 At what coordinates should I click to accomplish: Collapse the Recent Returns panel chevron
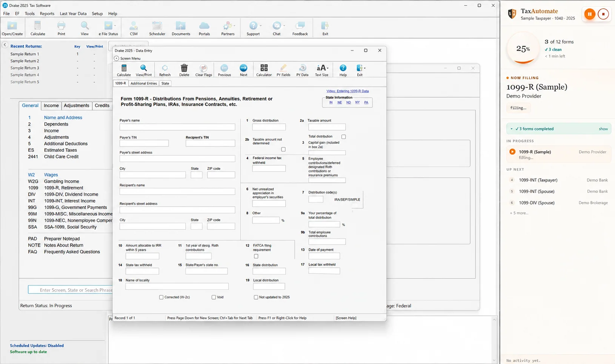click(5, 45)
